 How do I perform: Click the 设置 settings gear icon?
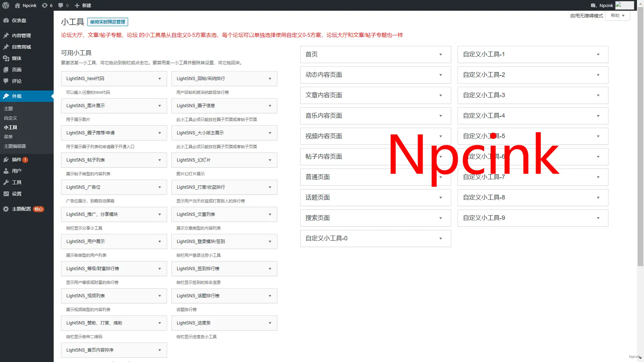click(15, 194)
